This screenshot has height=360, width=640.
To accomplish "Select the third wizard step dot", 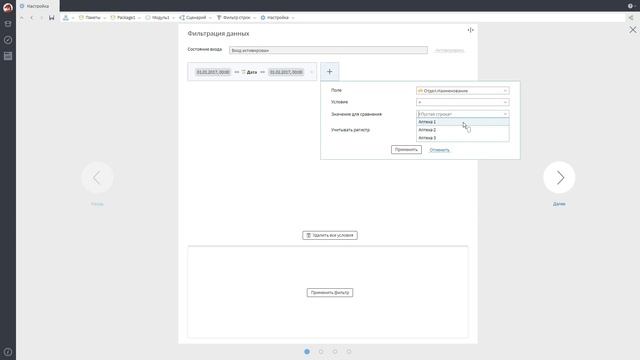I will click(x=335, y=351).
